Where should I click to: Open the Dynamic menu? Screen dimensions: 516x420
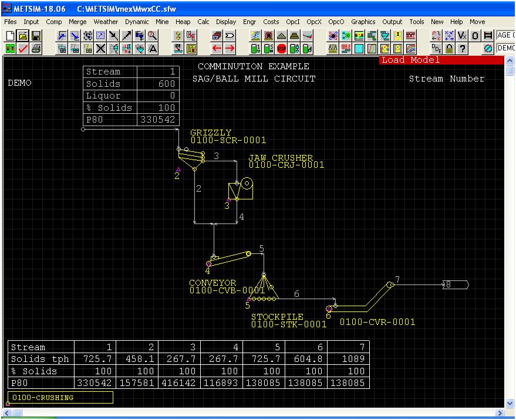[137, 22]
